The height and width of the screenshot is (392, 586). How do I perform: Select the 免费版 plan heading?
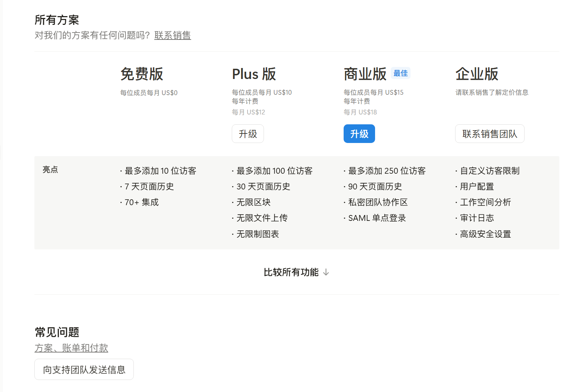pyautogui.click(x=142, y=74)
